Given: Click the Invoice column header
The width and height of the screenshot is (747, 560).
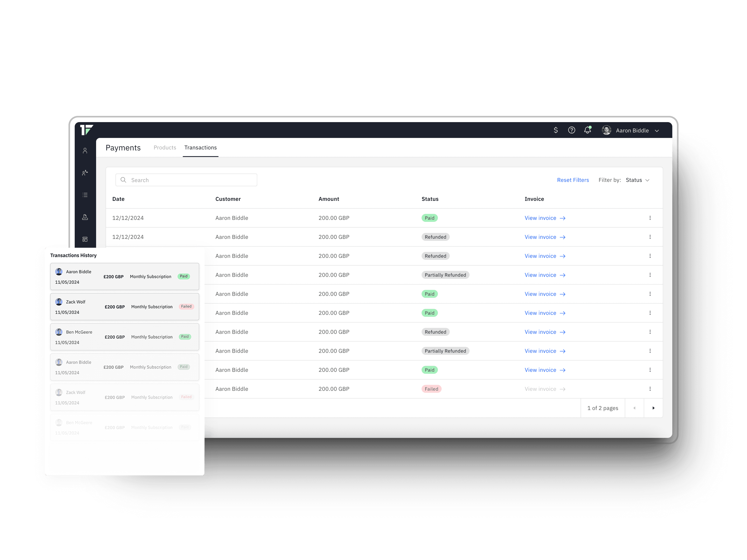Looking at the screenshot, I should 535,199.
